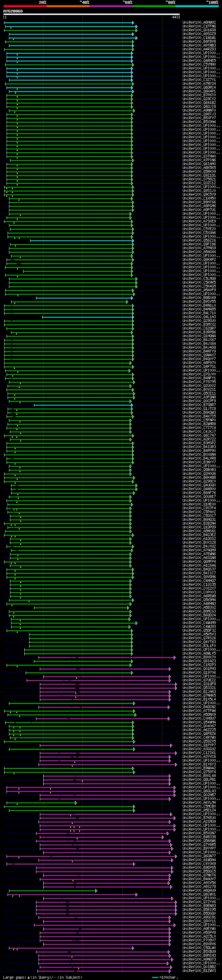222x980 pixels.
Task: Open hit UniRef100_C1N1W1
Action: point(199,38)
